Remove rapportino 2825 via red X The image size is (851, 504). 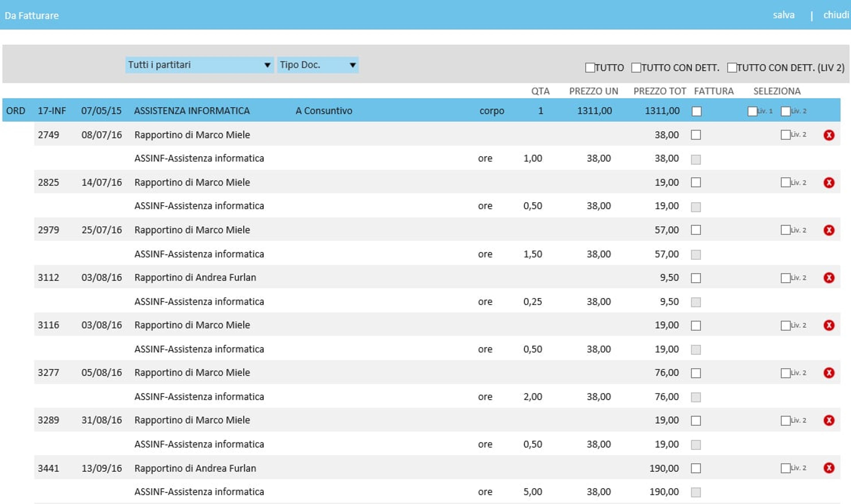pos(829,183)
